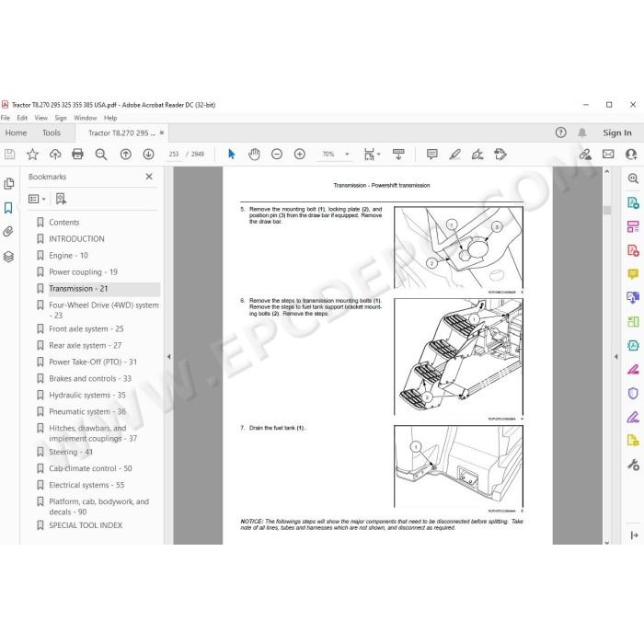644x644 pixels.
Task: Open the File menu
Action: coord(6,118)
